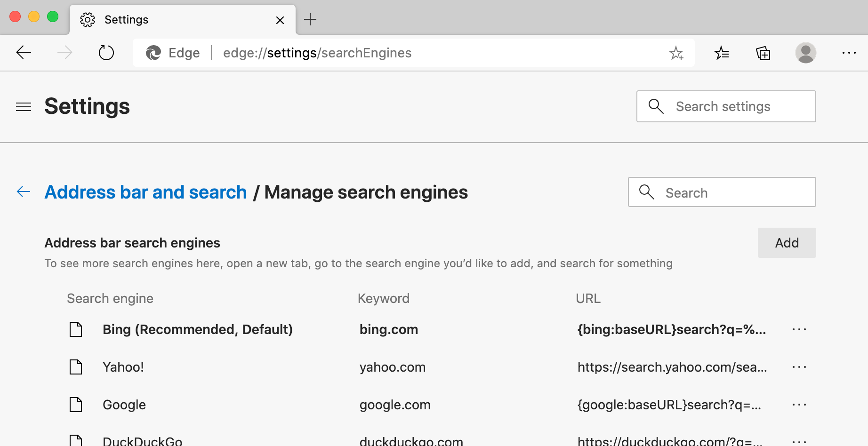Screen dimensions: 868x446
Task: Click the profile avatar icon
Action: [x=805, y=53]
